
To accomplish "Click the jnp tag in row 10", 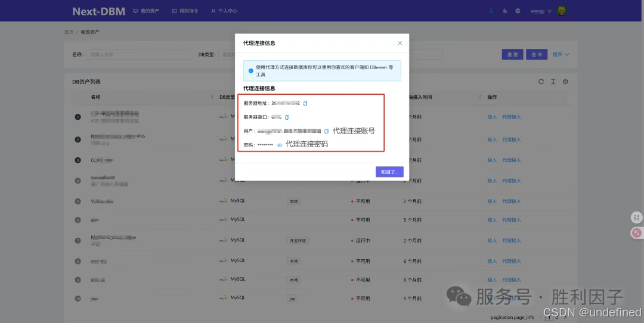I will click(x=292, y=299).
